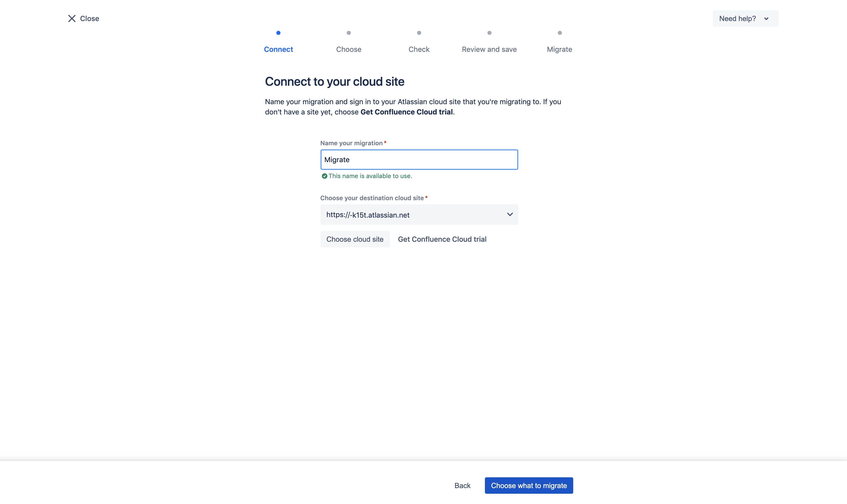Viewport: 847px width, 504px height.
Task: Click the Check step dot indicator
Action: pos(419,33)
